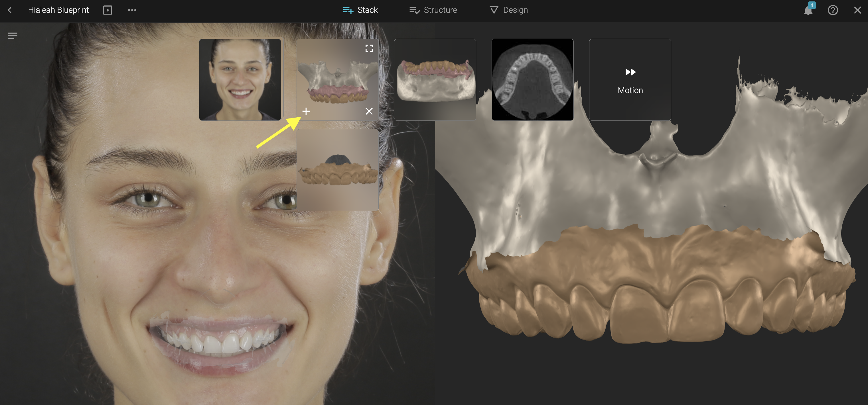Viewport: 868px width, 405px height.
Task: Click the Motion button
Action: coord(630,90)
